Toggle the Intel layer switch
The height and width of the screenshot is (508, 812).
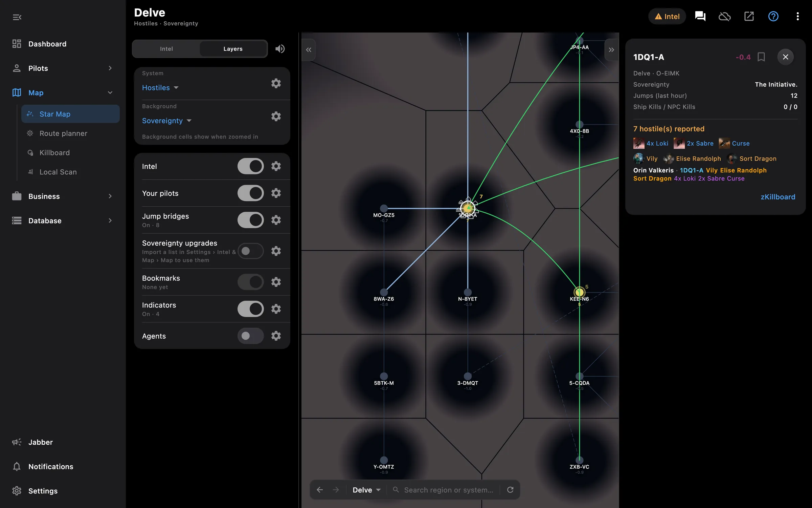[x=250, y=166]
